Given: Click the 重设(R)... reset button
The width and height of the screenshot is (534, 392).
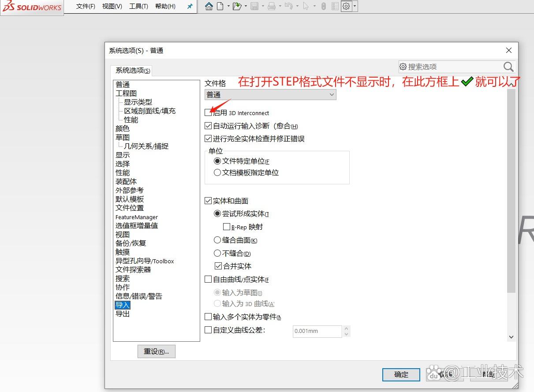Looking at the screenshot, I should click(157, 351).
